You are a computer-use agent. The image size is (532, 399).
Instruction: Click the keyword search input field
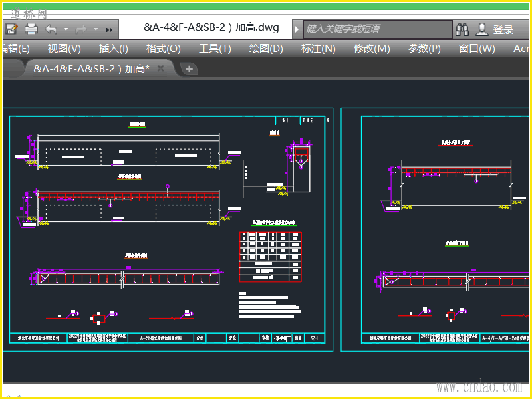(x=376, y=29)
